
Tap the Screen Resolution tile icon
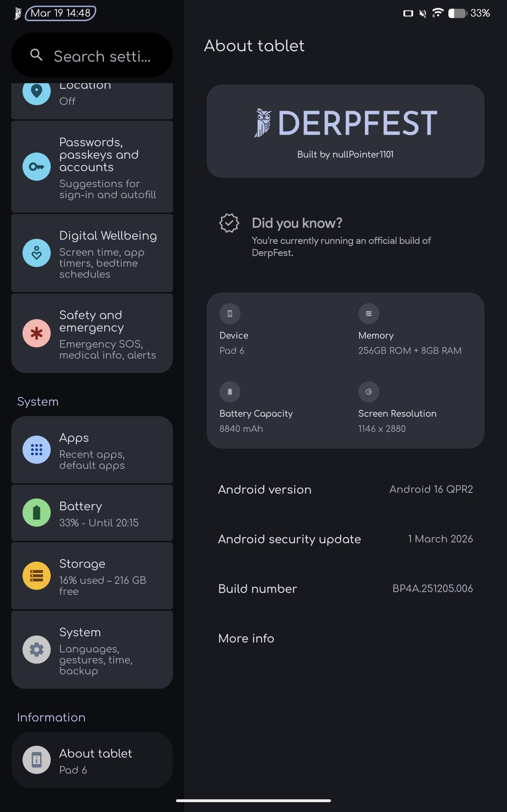(x=369, y=392)
